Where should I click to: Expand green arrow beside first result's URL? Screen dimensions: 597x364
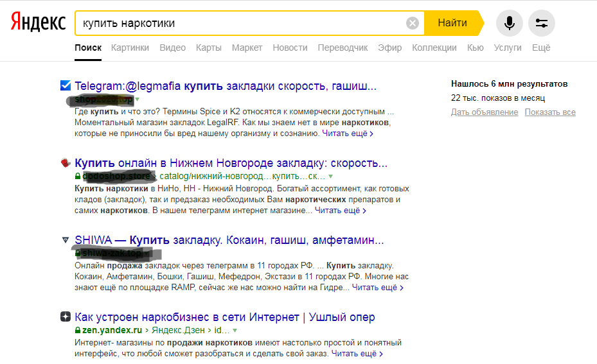point(138,100)
